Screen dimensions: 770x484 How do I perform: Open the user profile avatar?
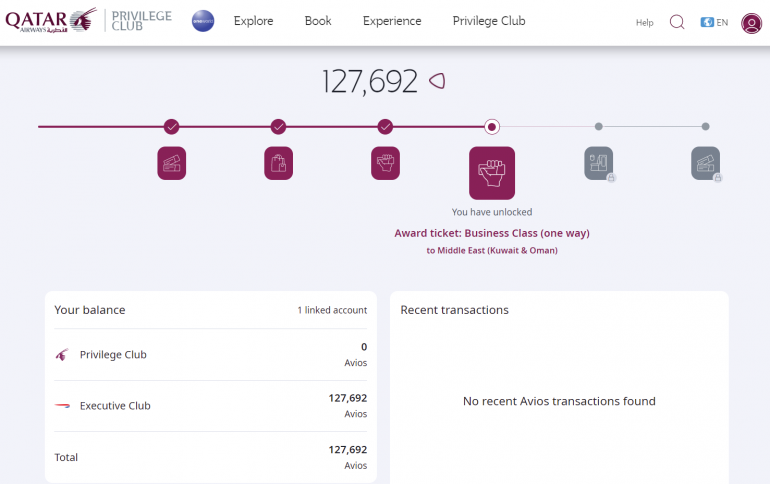751,23
